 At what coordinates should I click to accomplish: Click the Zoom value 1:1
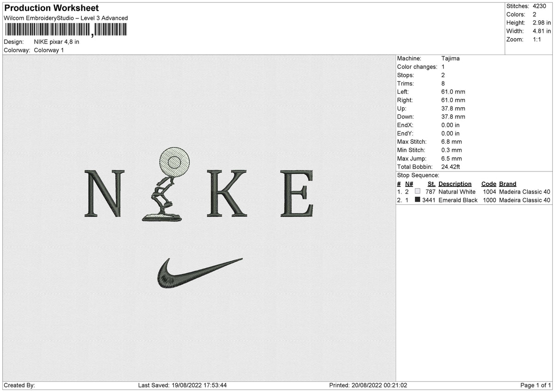click(x=537, y=39)
